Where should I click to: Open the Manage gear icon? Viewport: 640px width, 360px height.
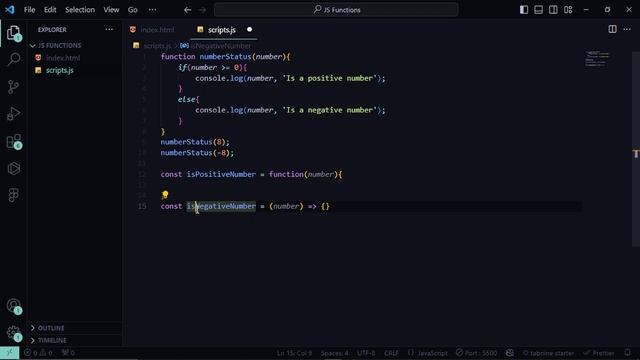[13, 333]
